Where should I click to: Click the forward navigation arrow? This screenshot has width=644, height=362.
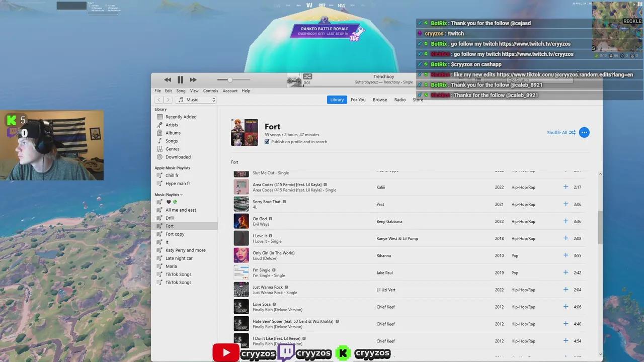pos(168,100)
